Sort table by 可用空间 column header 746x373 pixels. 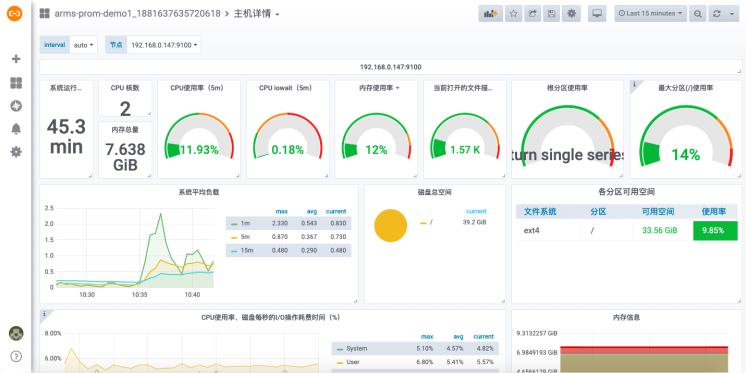pyautogui.click(x=658, y=212)
